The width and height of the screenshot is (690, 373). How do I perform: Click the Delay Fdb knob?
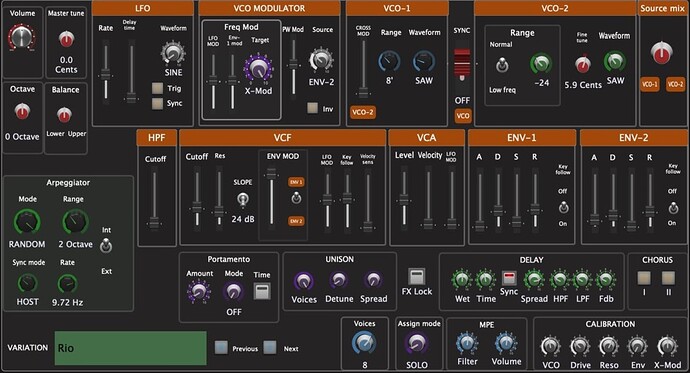(x=606, y=280)
